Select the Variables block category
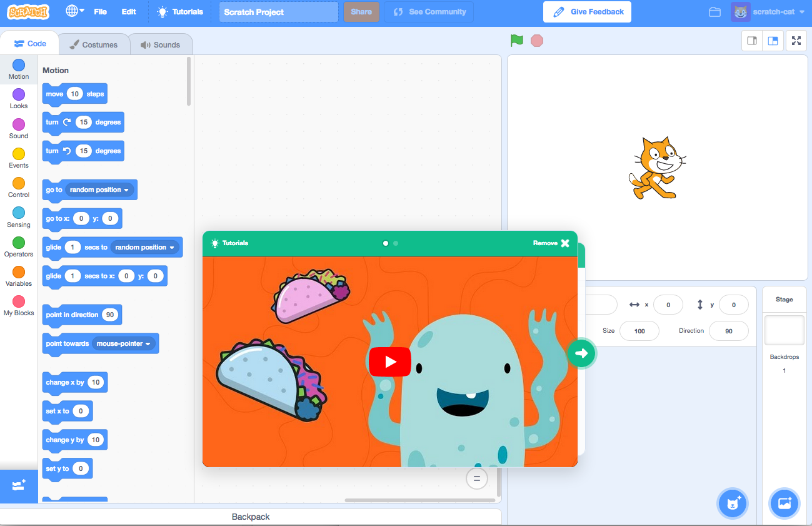The width and height of the screenshot is (812, 526). (x=19, y=276)
